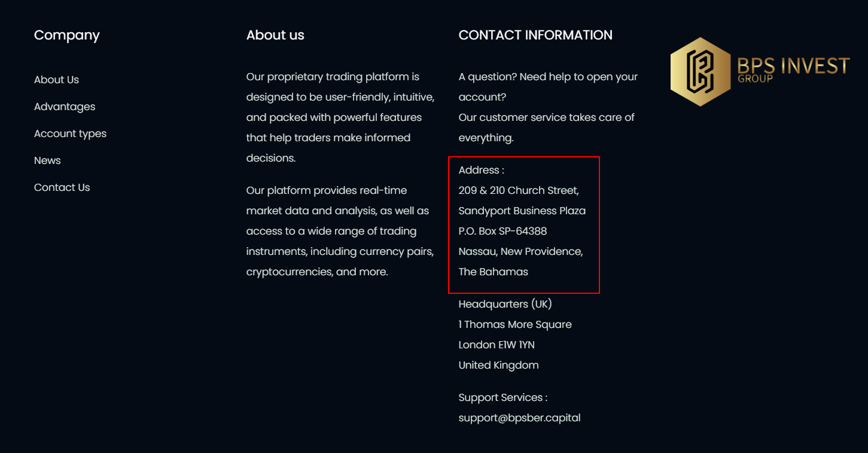Click the proprietary trading platform paragraph

340,117
